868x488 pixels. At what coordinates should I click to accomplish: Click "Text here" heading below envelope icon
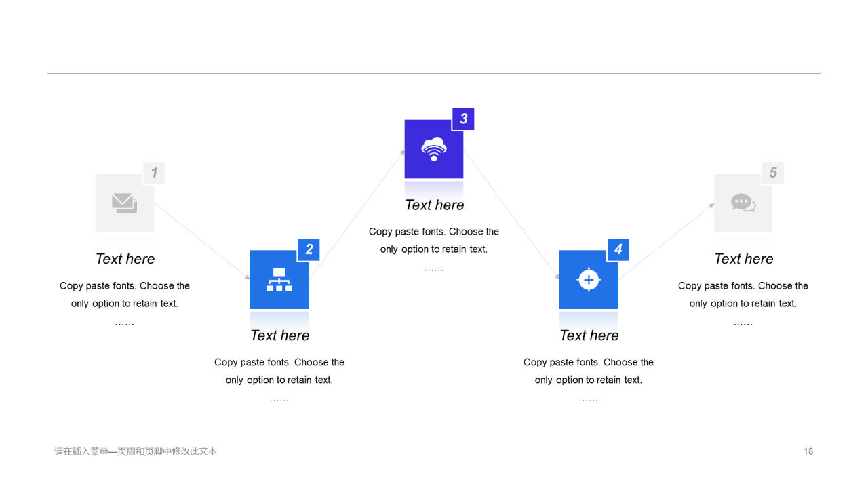[x=125, y=259]
